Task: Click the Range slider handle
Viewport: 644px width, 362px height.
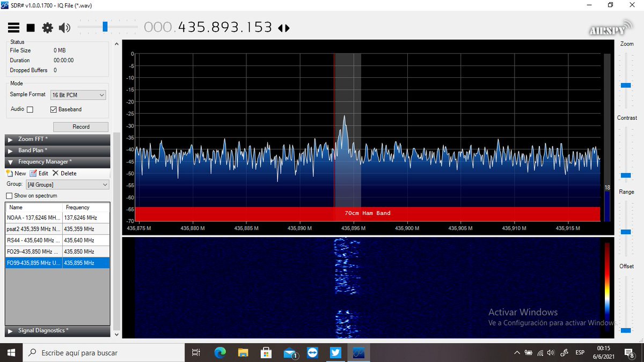Action: click(626, 232)
